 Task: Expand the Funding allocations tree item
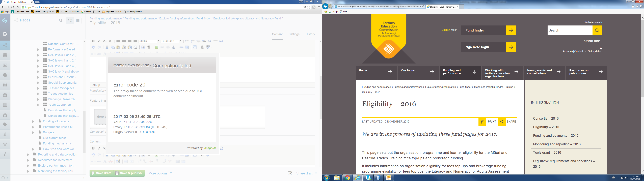pyautogui.click(x=33, y=122)
